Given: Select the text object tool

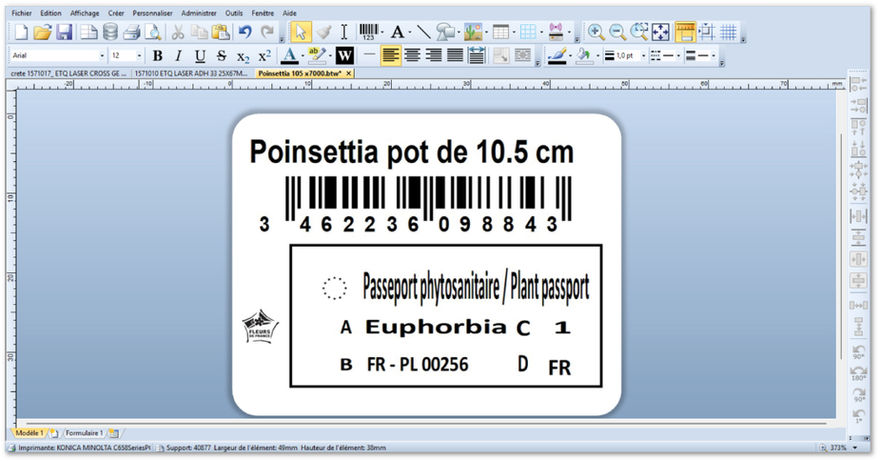Looking at the screenshot, I should tap(397, 32).
